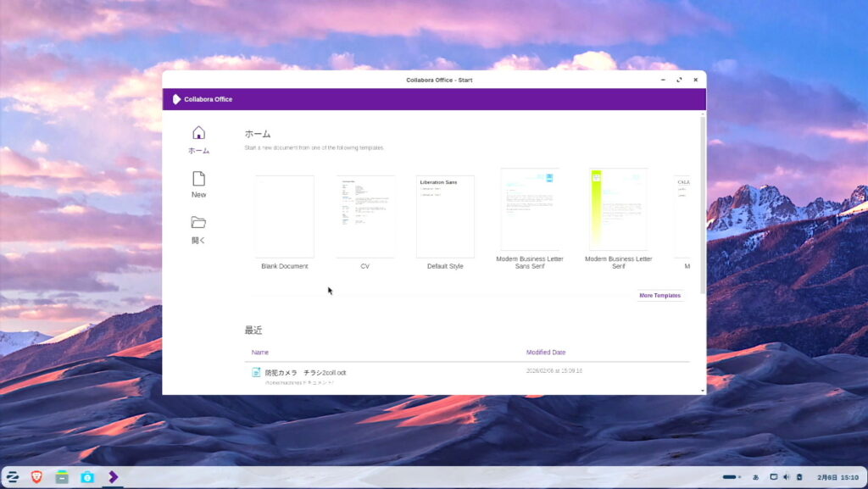Launch Brave browser from the taskbar
868x489 pixels.
coord(36,477)
